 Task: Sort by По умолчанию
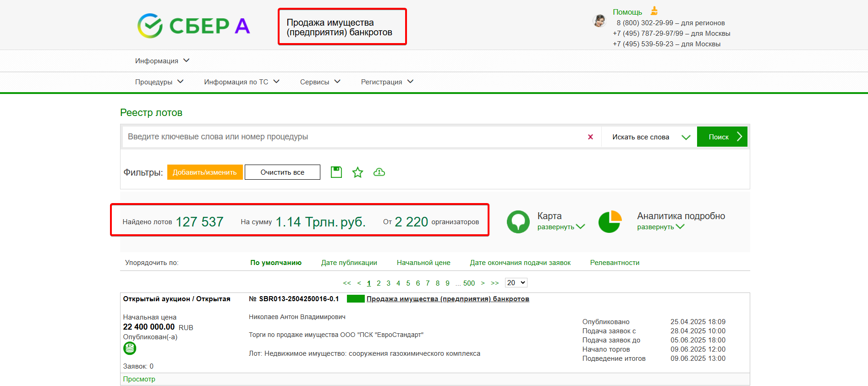[x=276, y=263]
